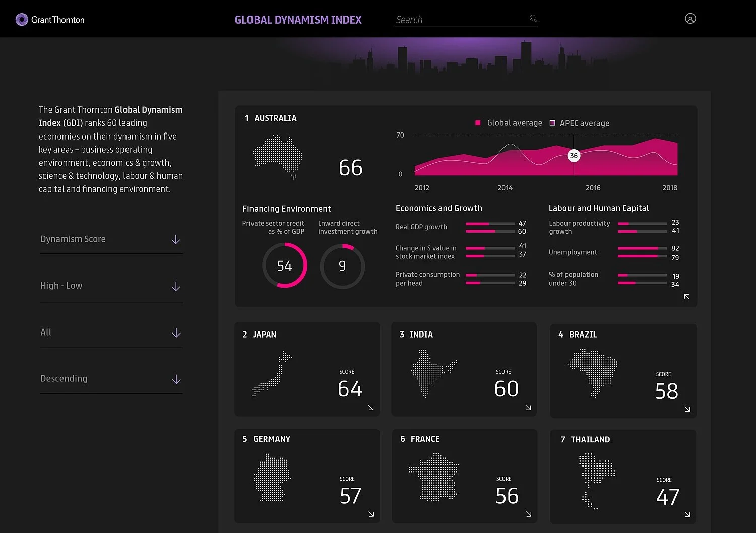Toggle visibility of France card arrow
The width and height of the screenshot is (756, 533).
coord(528,514)
